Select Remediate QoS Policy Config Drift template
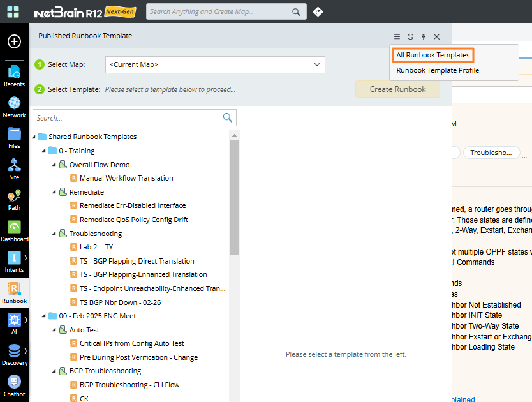Screen dimensions: 532x402 click(x=134, y=220)
